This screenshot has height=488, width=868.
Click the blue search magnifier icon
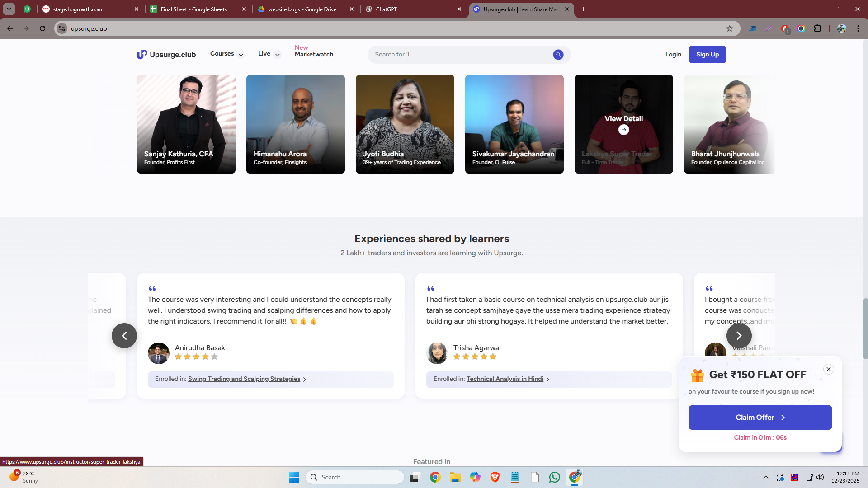[558, 55]
